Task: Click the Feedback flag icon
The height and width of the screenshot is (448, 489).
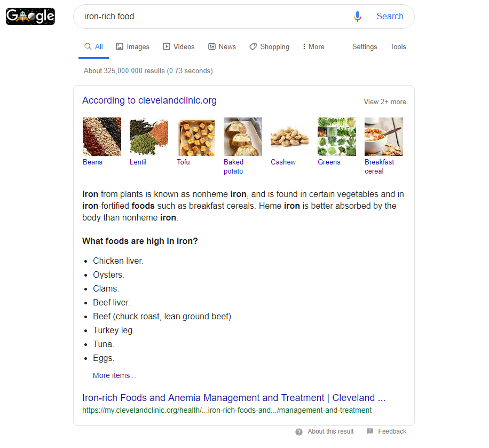Action: point(370,431)
